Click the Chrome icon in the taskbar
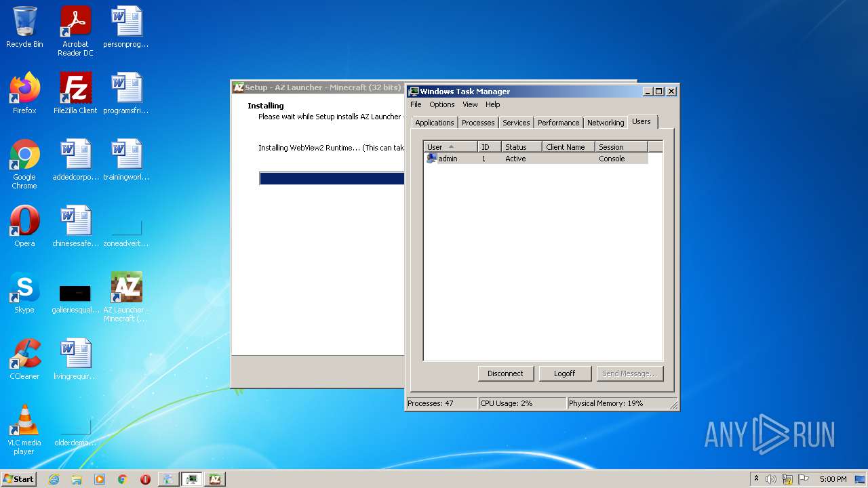This screenshot has height=488, width=868. pos(123,479)
